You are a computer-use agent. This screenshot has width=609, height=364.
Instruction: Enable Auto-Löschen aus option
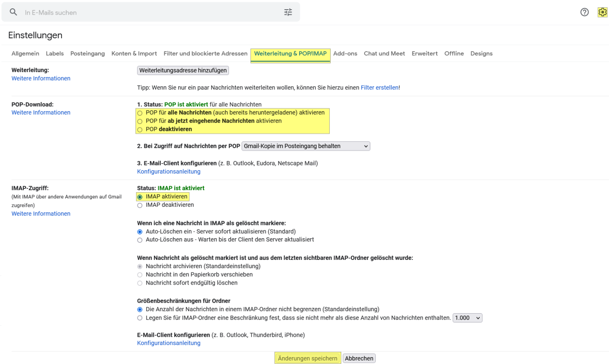(x=140, y=239)
